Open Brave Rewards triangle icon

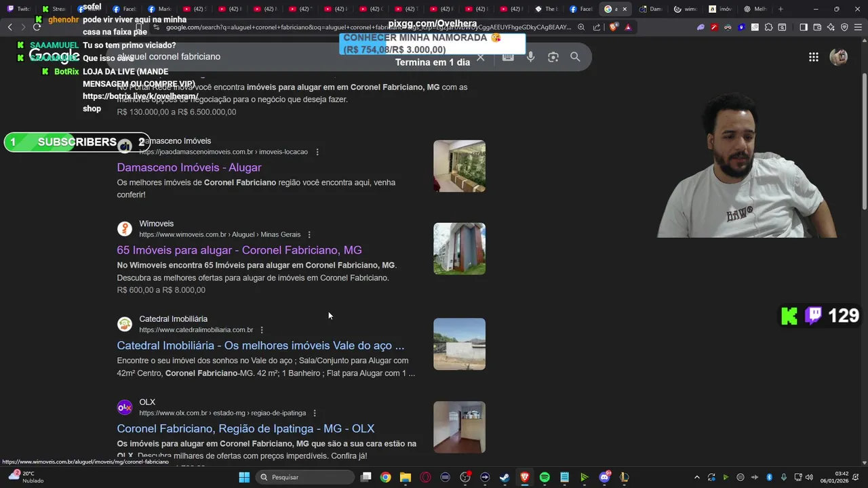[628, 27]
